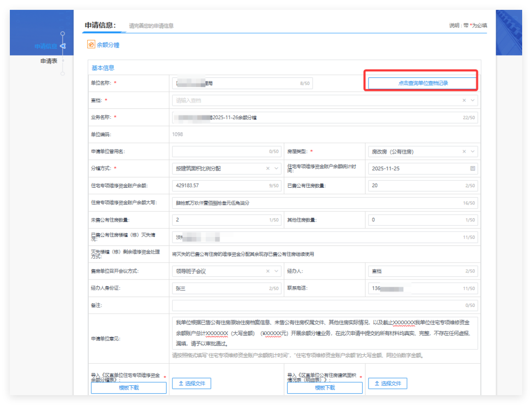Screen dimensions: 532x405
Task: Clear the 查档 field with its X icon
Action: pyautogui.click(x=464, y=101)
